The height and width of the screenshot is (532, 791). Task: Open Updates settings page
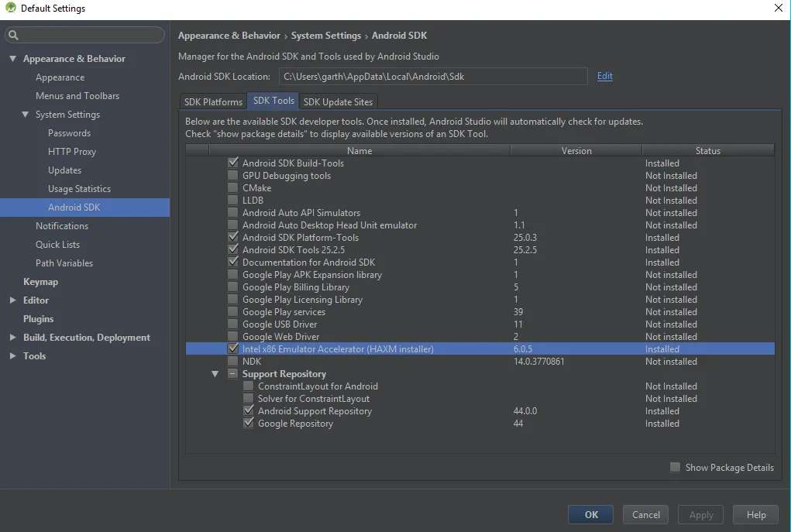coord(64,170)
